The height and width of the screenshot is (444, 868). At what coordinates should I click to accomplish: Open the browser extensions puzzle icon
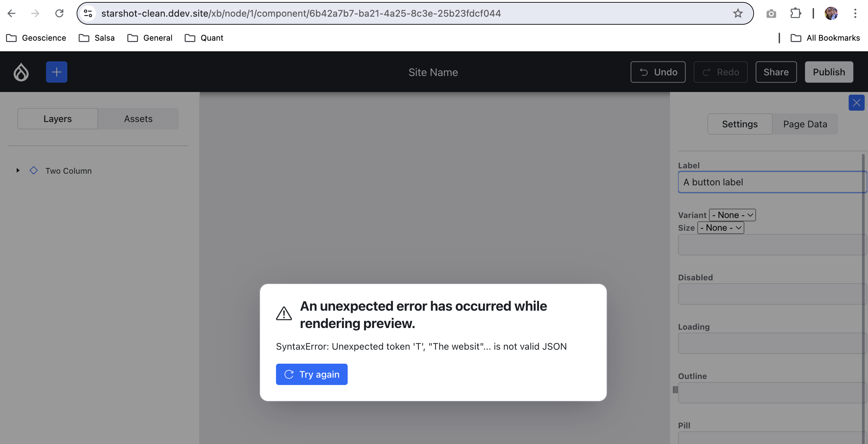[796, 13]
